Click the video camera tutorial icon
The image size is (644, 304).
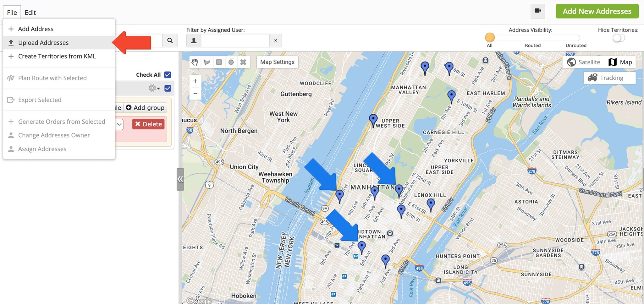(x=538, y=11)
